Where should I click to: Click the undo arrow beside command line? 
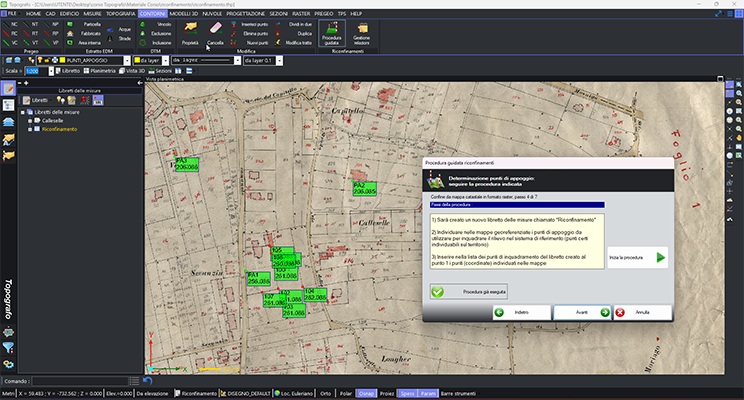pos(148,381)
